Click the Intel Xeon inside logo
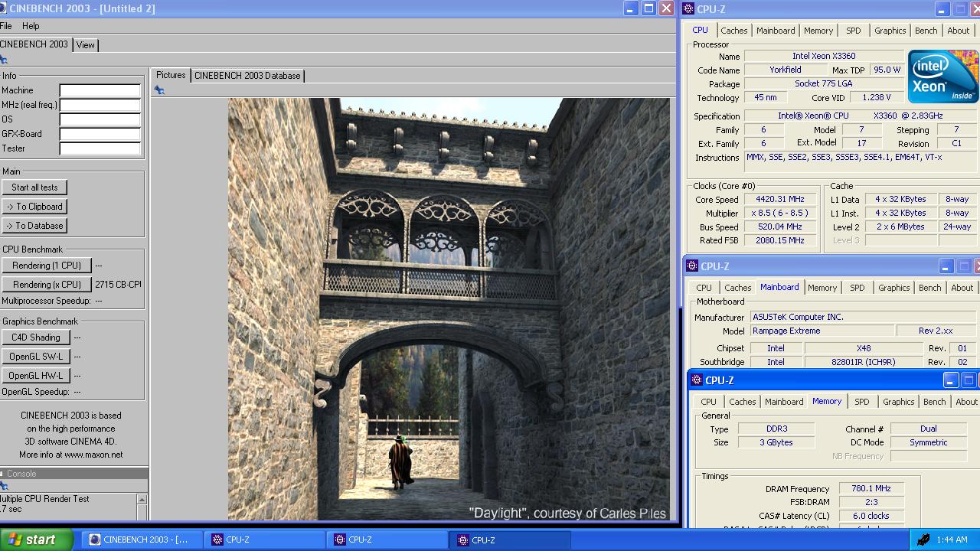The height and width of the screenshot is (551, 980). [x=942, y=77]
